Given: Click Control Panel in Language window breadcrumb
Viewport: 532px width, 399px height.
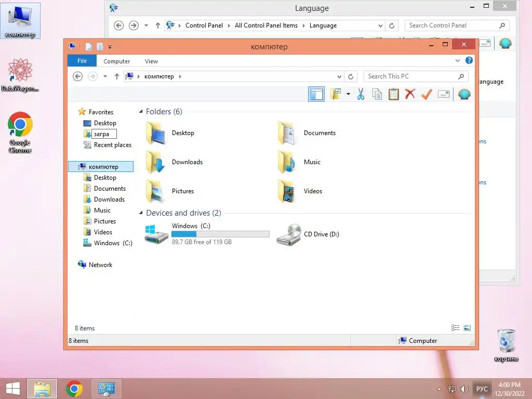Looking at the screenshot, I should pos(204,25).
